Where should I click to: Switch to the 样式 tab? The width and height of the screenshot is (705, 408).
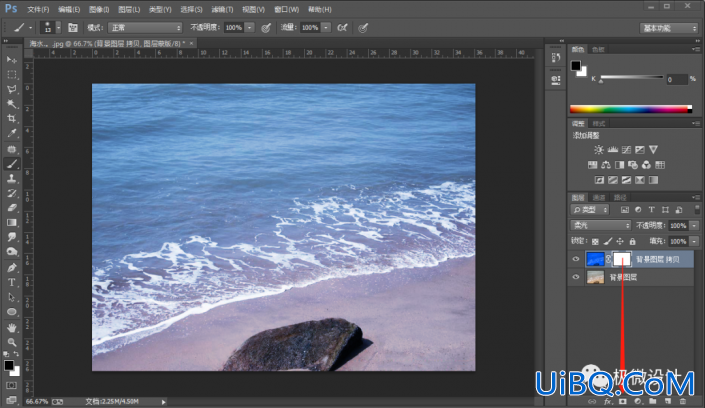pos(598,124)
